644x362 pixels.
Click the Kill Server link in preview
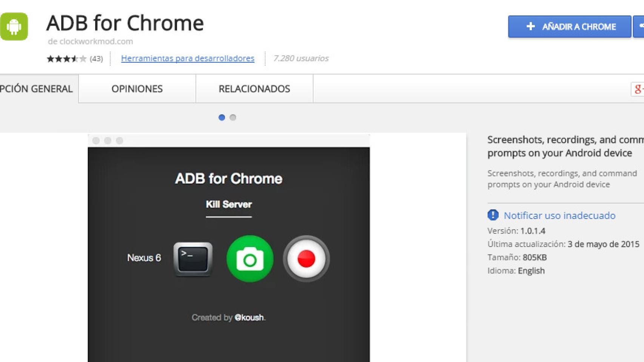coord(229,204)
